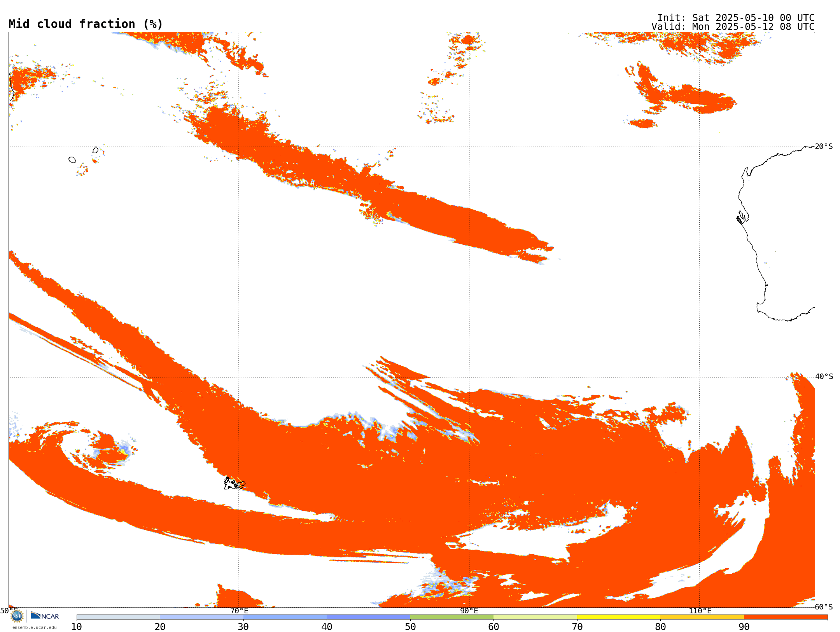Click the NSF logo icon
This screenshot has width=840, height=632.
tap(17, 616)
